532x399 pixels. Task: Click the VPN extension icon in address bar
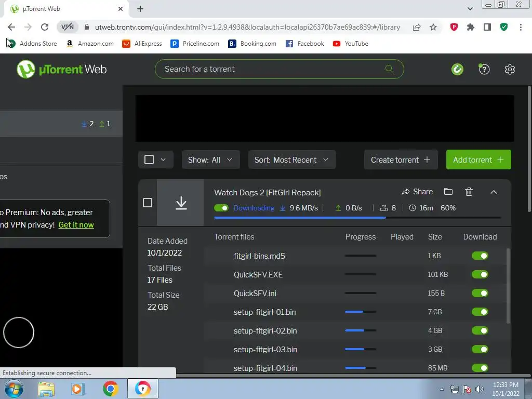(68, 27)
